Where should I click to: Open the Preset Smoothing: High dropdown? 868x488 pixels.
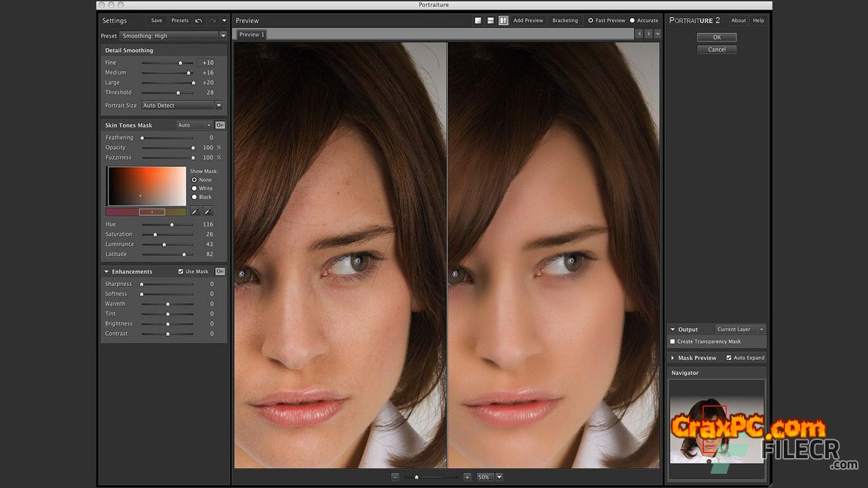[x=173, y=36]
